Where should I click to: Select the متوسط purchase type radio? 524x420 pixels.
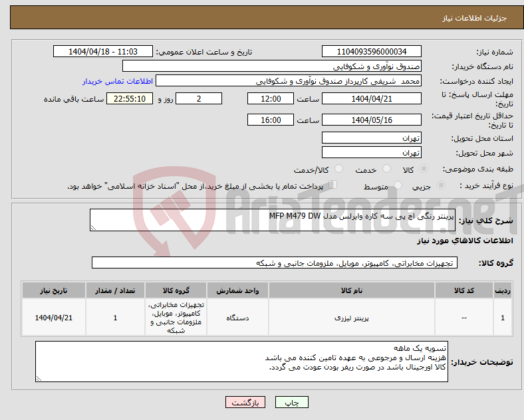[x=398, y=185]
